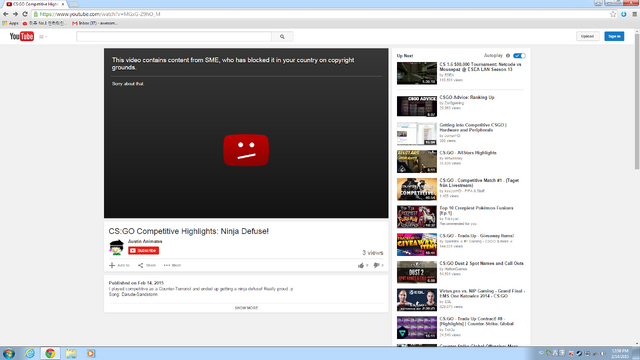
Task: Open a new browser tab
Action: click(73, 4)
